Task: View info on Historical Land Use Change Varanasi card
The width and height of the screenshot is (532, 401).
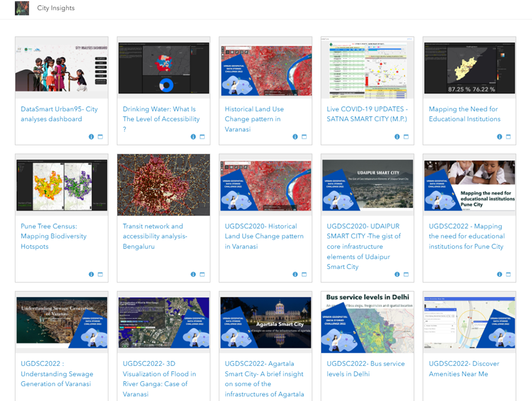Action: pos(295,136)
